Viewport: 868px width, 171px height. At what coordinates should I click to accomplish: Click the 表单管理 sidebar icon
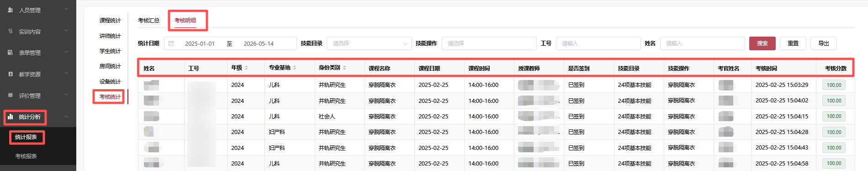[x=11, y=53]
